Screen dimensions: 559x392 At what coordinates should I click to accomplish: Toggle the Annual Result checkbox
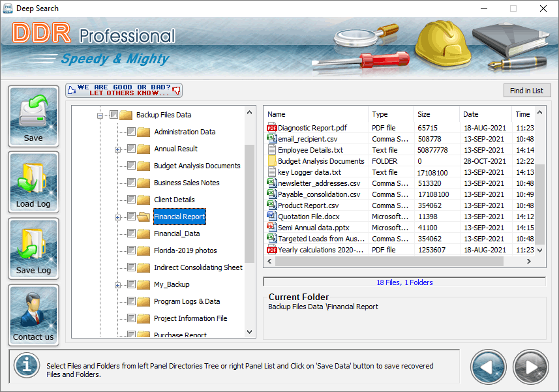(x=131, y=148)
